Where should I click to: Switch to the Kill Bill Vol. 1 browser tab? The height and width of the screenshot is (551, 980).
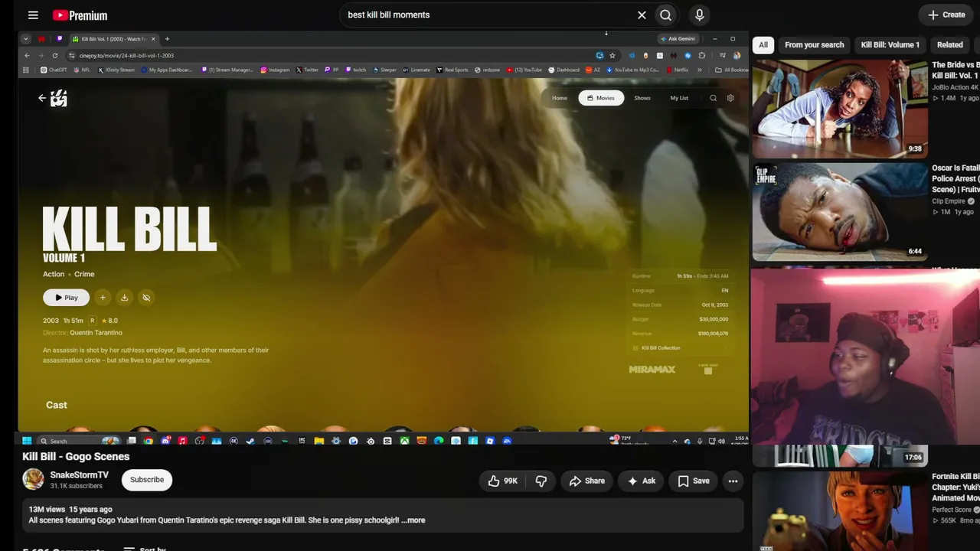(x=113, y=39)
